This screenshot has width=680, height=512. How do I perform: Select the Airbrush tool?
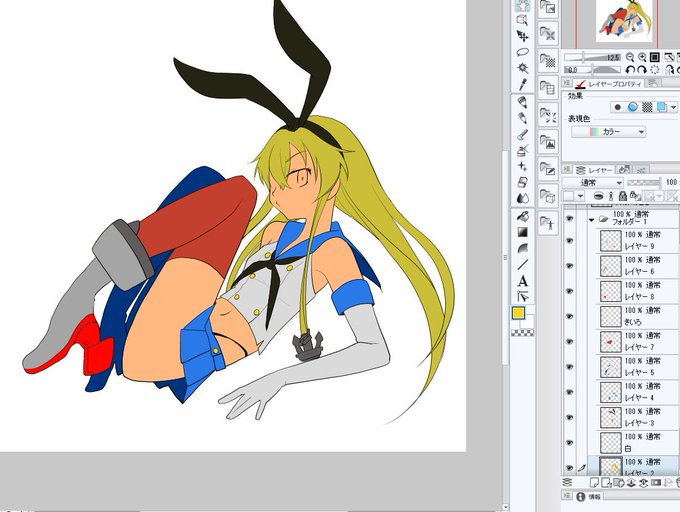[523, 150]
